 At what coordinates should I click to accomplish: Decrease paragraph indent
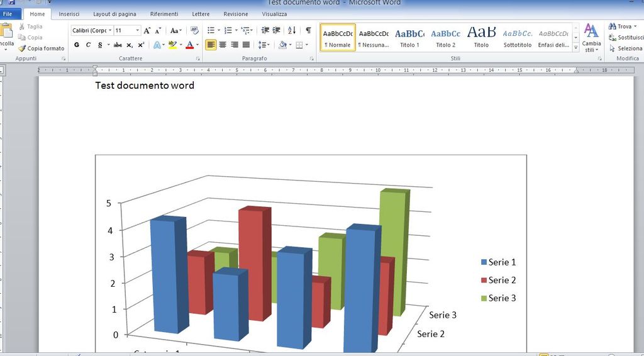(265, 30)
